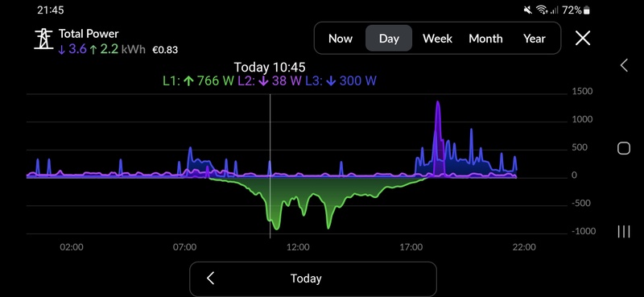Click the 2.2 exported kWh value
644x297 pixels.
coord(109,49)
